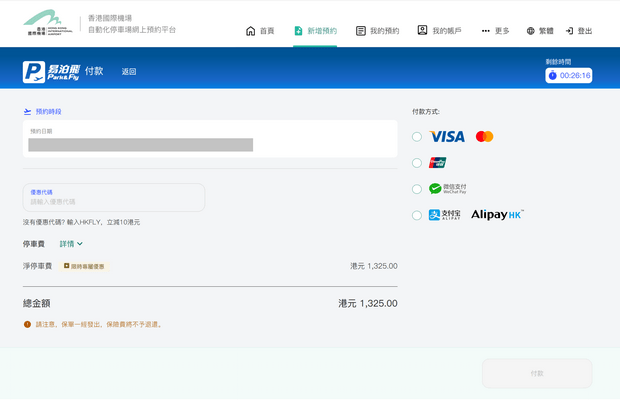Select Visa/Mastercard payment radio button

point(417,137)
